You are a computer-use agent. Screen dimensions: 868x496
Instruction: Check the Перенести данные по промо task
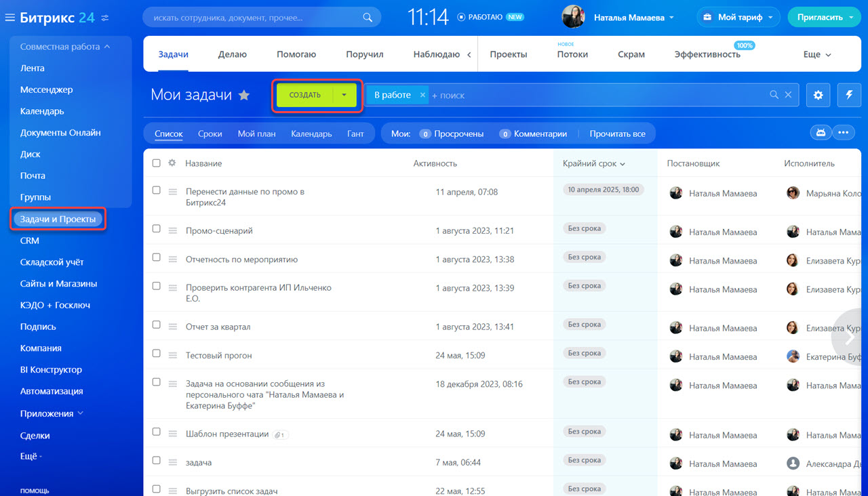pyautogui.click(x=157, y=191)
